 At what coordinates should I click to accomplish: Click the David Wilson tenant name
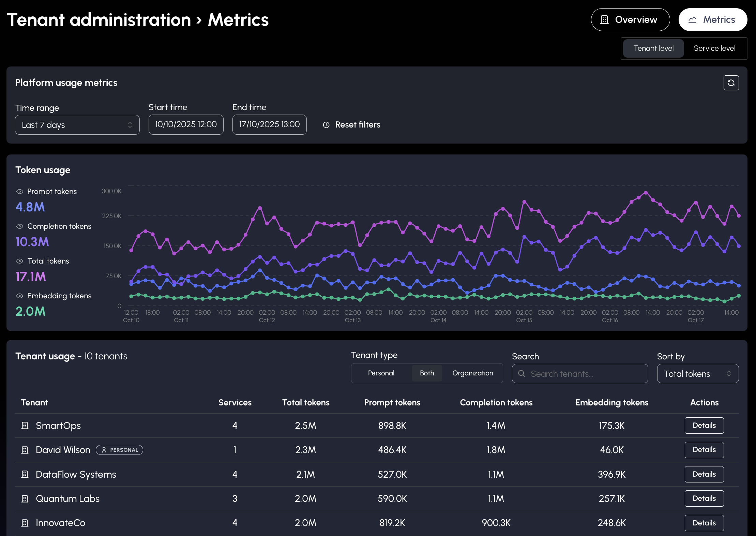click(x=63, y=450)
